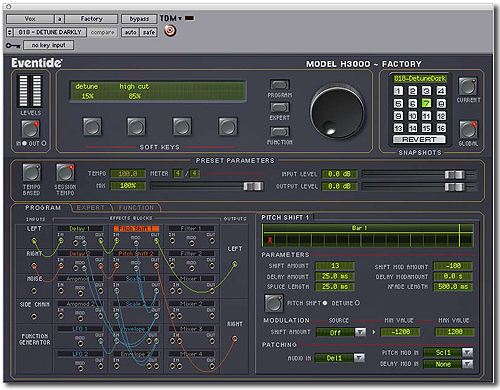Image resolution: width=500 pixels, height=390 pixels.
Task: Click the auto button
Action: click(x=130, y=32)
